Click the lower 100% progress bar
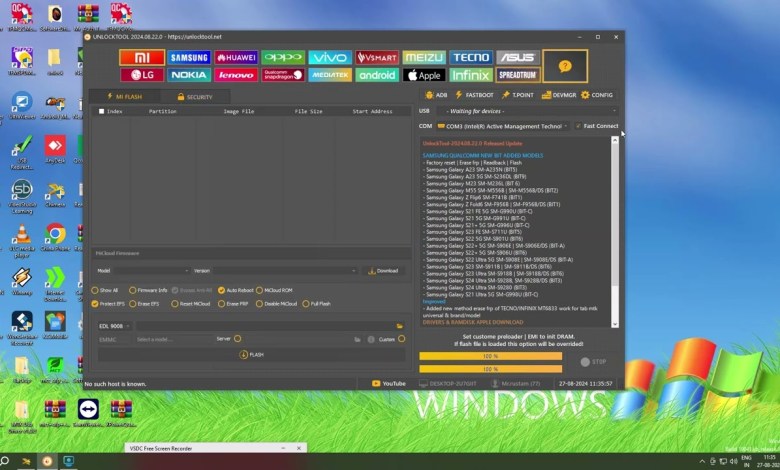The image size is (780, 470). (490, 370)
